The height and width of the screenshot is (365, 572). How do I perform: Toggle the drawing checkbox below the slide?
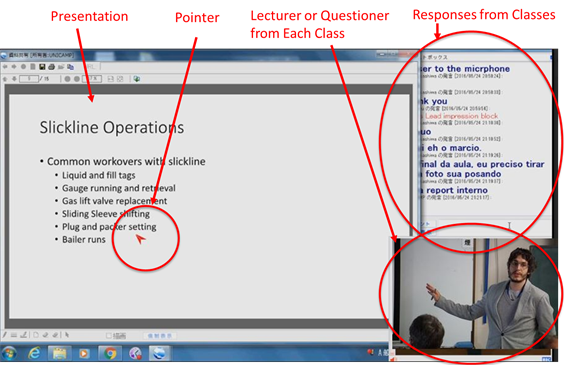coord(109,335)
